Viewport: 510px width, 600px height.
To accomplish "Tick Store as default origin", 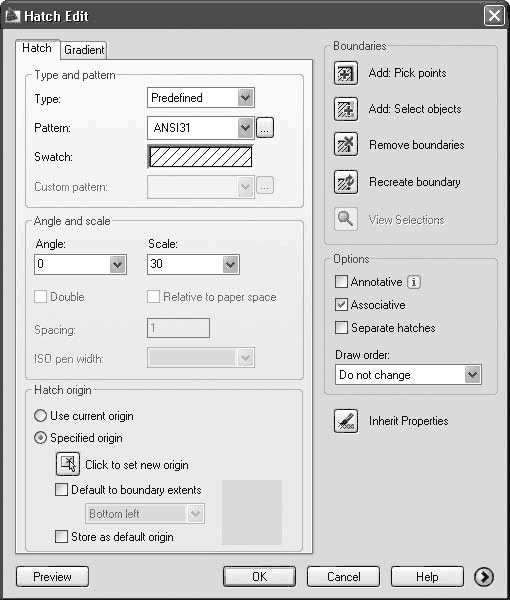I will pyautogui.click(x=61, y=536).
